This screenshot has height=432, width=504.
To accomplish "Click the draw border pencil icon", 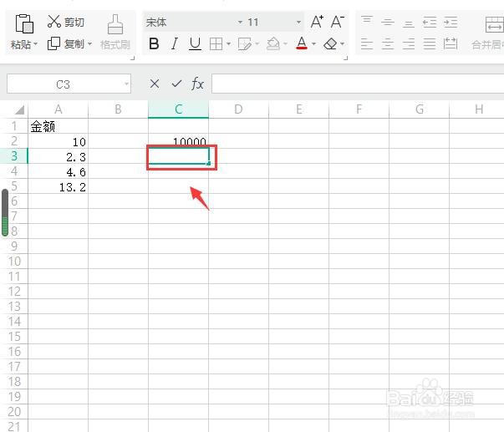I will (x=245, y=43).
